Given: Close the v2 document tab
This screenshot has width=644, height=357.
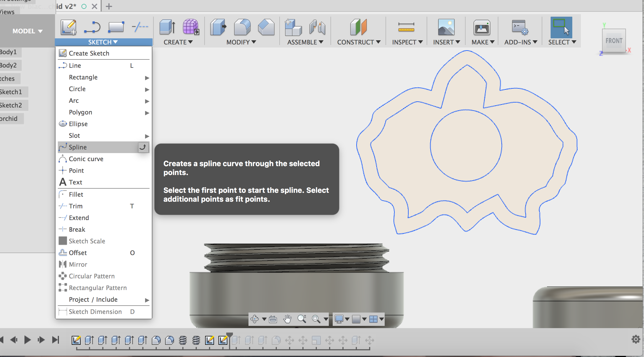Looking at the screenshot, I should pos(95,6).
